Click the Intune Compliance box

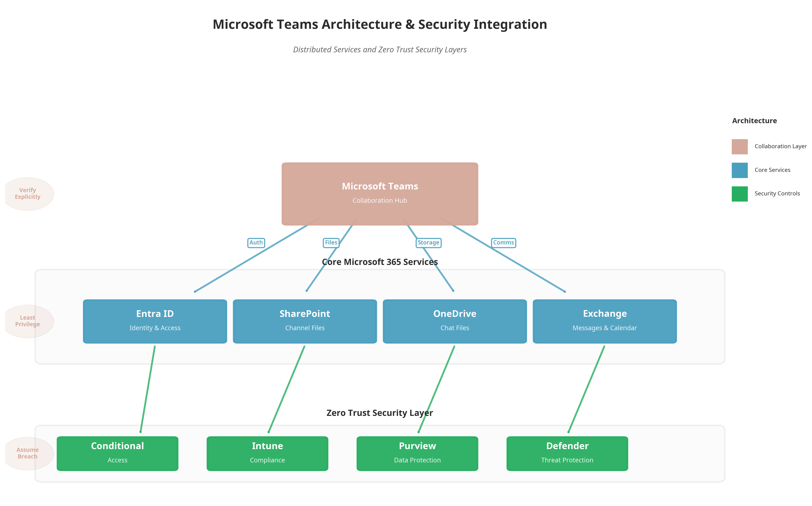[x=267, y=454]
